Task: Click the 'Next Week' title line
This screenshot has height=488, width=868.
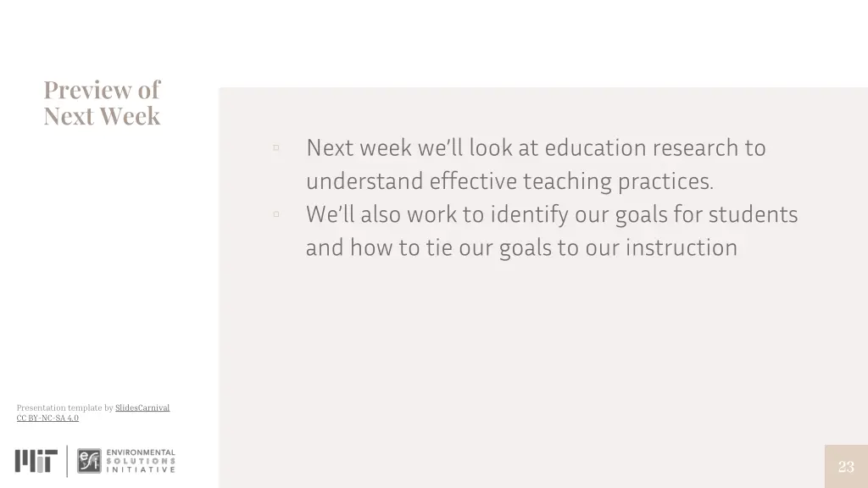Action: [102, 116]
